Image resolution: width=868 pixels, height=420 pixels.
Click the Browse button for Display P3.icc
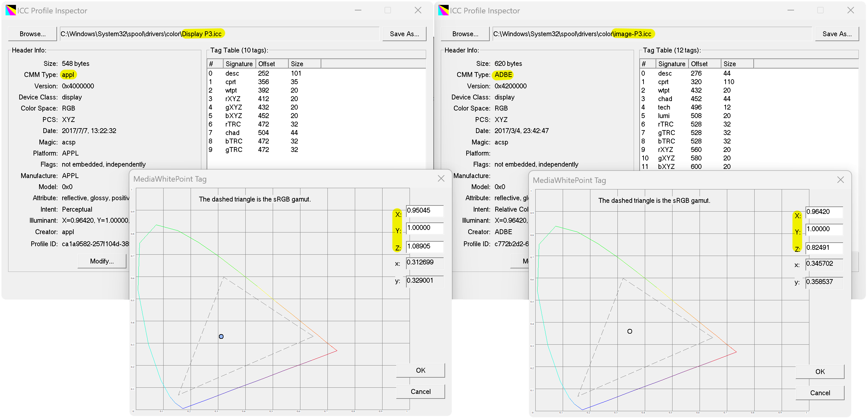coord(32,34)
